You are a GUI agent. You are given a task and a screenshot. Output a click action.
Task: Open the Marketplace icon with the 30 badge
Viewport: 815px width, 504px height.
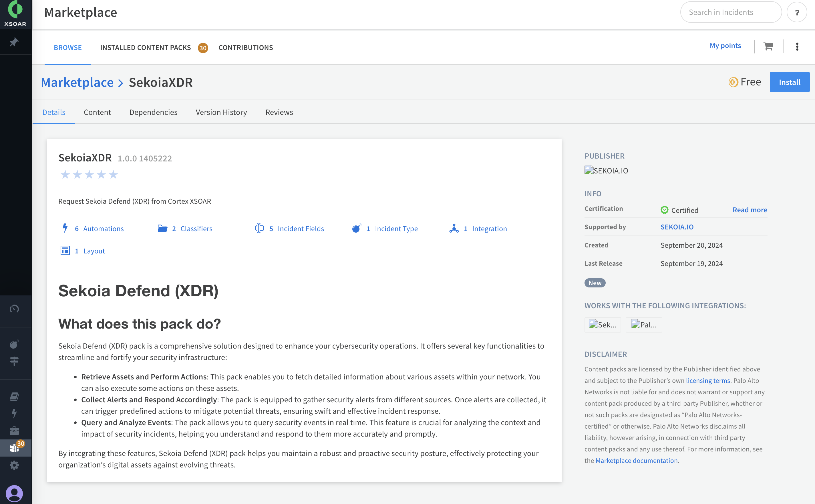15,447
